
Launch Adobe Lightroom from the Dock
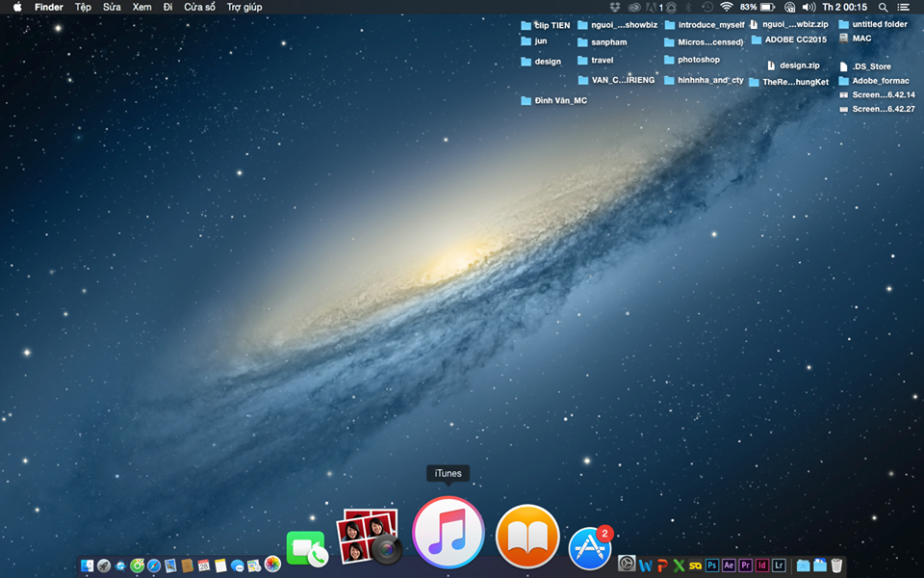(778, 565)
